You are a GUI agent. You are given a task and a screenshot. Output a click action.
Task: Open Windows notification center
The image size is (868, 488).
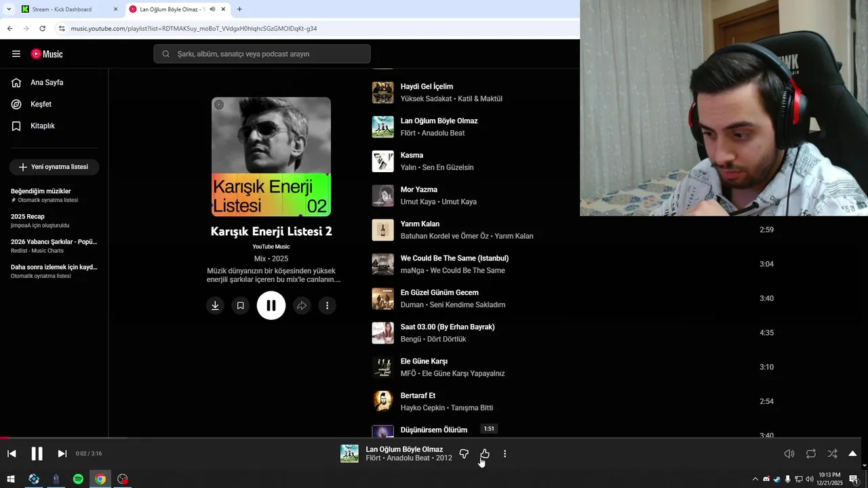[x=854, y=479]
